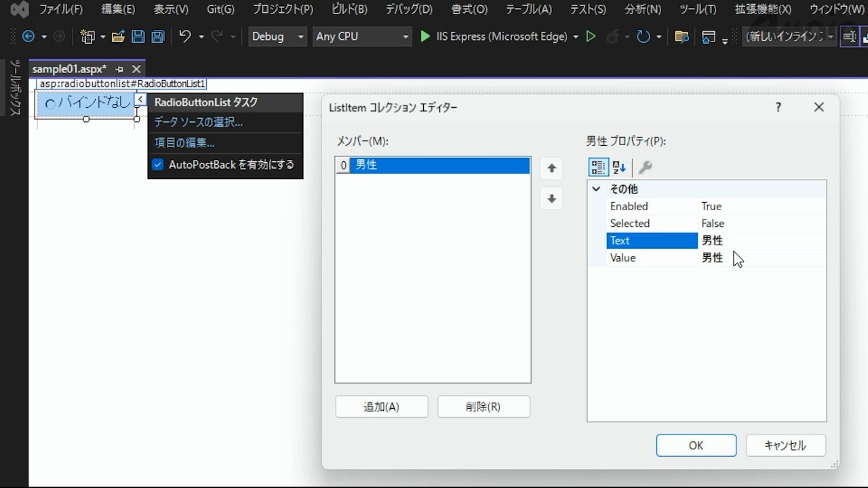This screenshot has width=868, height=488.
Task: Open the Any CPU platform dropdown
Action: tap(362, 37)
